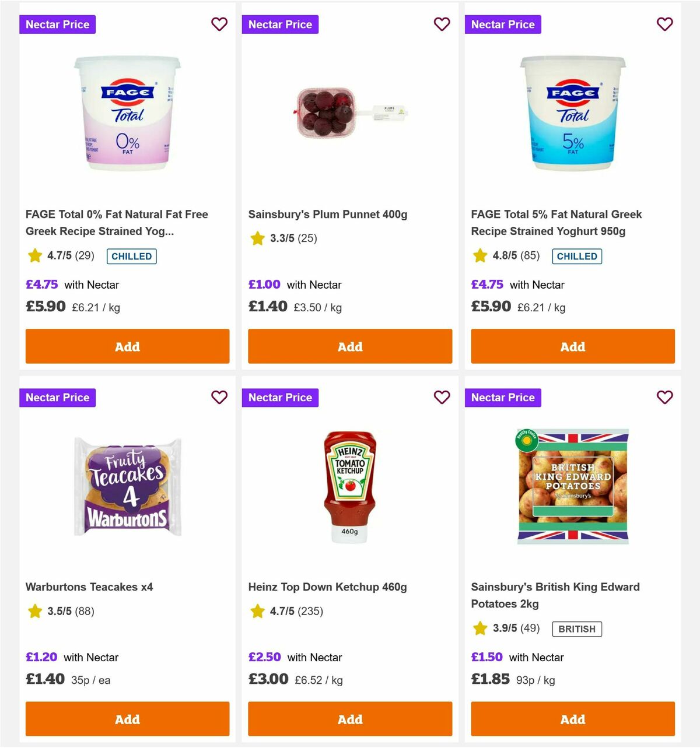Click the BRITISH tag on King Edward Potatoes
Viewport: 700px width, 748px height.
tap(577, 629)
